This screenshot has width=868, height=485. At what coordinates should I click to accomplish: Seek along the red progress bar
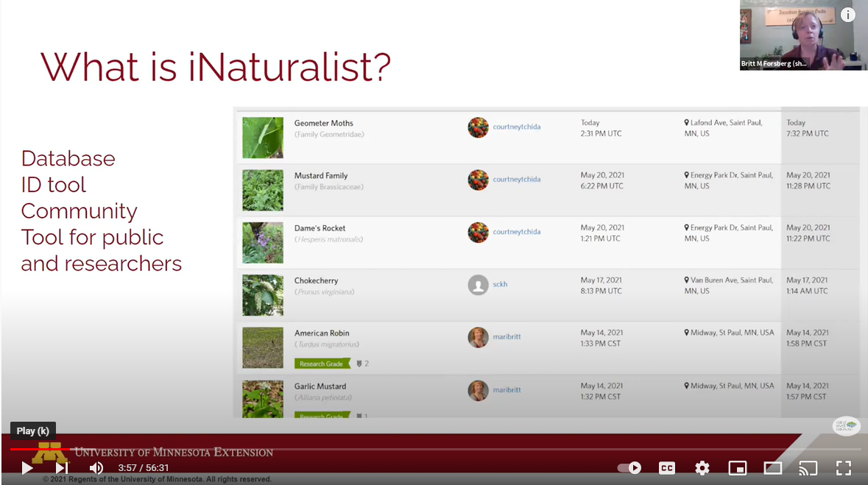(39, 449)
